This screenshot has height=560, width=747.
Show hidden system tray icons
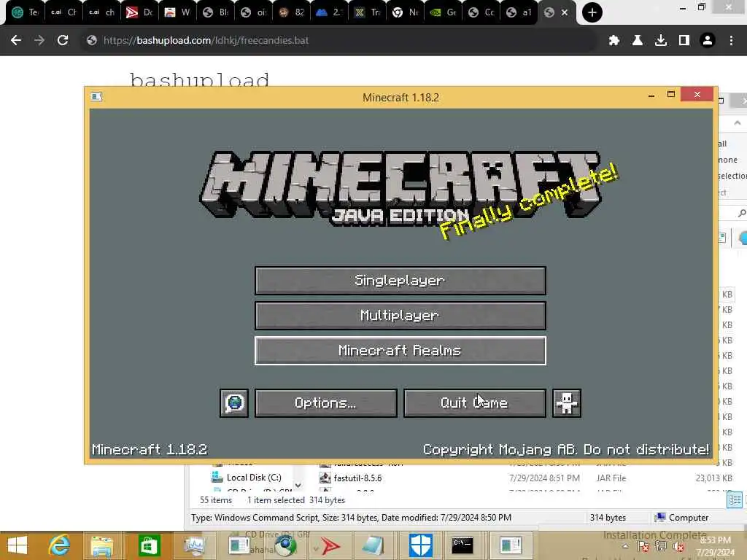coord(625,547)
